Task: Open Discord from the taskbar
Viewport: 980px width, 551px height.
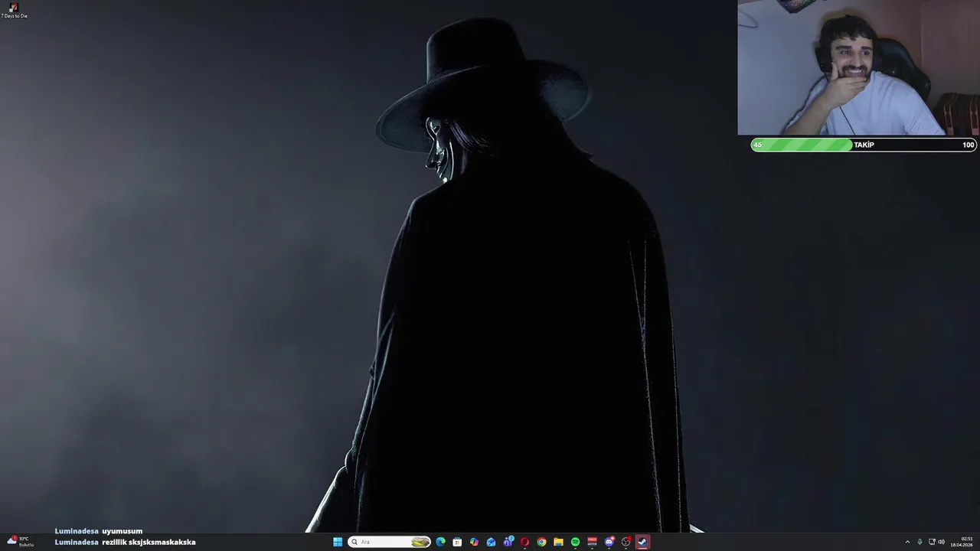Action: pos(609,542)
